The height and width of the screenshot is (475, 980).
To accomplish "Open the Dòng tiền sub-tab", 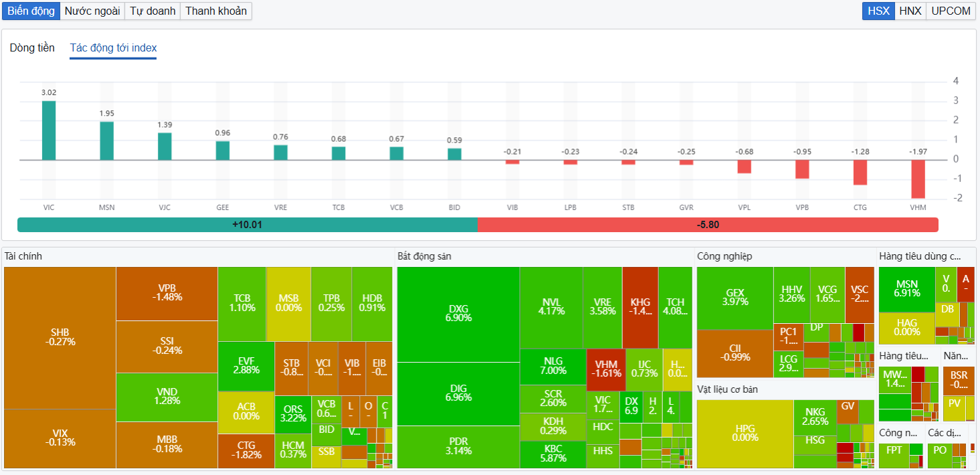I will point(32,47).
